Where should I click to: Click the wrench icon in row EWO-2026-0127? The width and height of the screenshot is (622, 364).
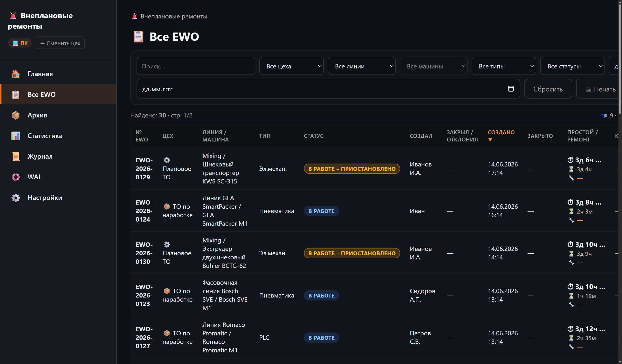tap(571, 347)
